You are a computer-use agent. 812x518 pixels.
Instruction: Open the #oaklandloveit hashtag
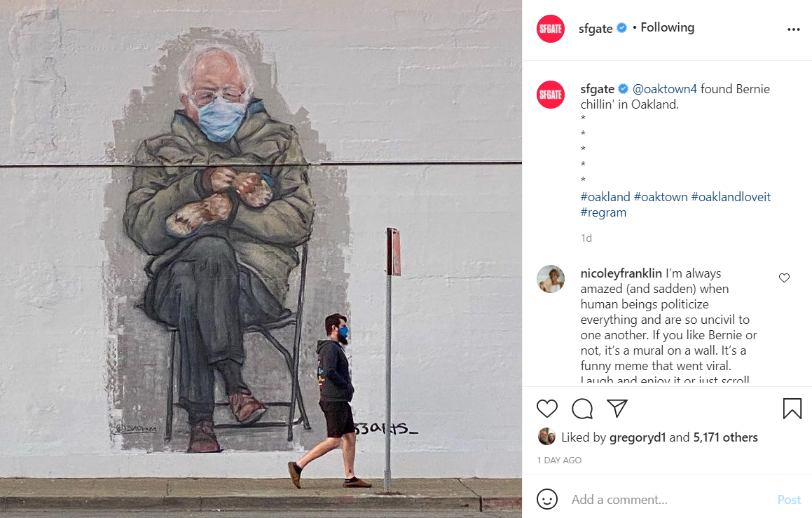731,197
